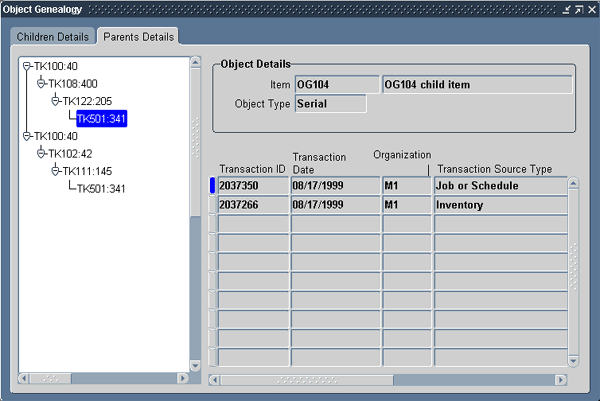Click the tree vertical scrollbar thumb
This screenshot has height=401, width=600.
click(x=195, y=142)
